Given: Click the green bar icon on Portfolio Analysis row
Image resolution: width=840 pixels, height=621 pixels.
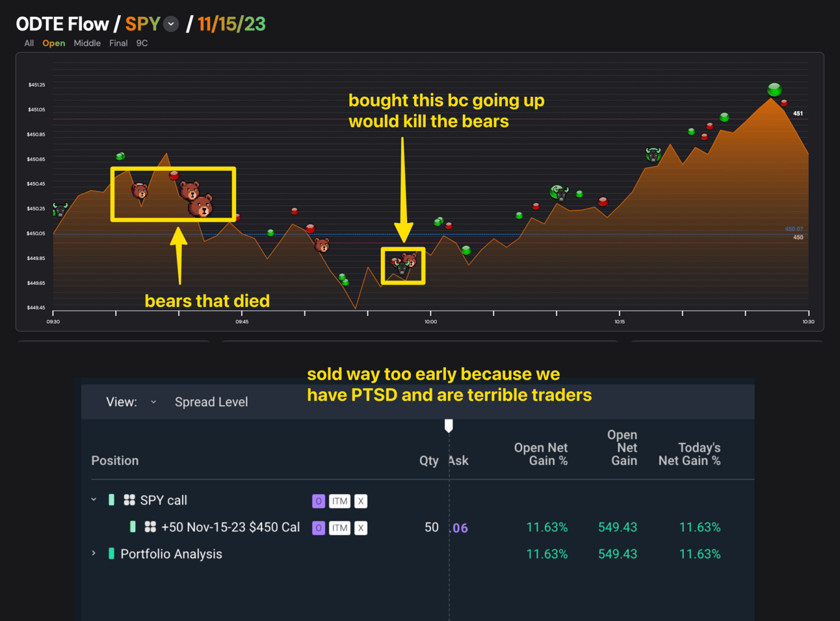Looking at the screenshot, I should coord(111,553).
